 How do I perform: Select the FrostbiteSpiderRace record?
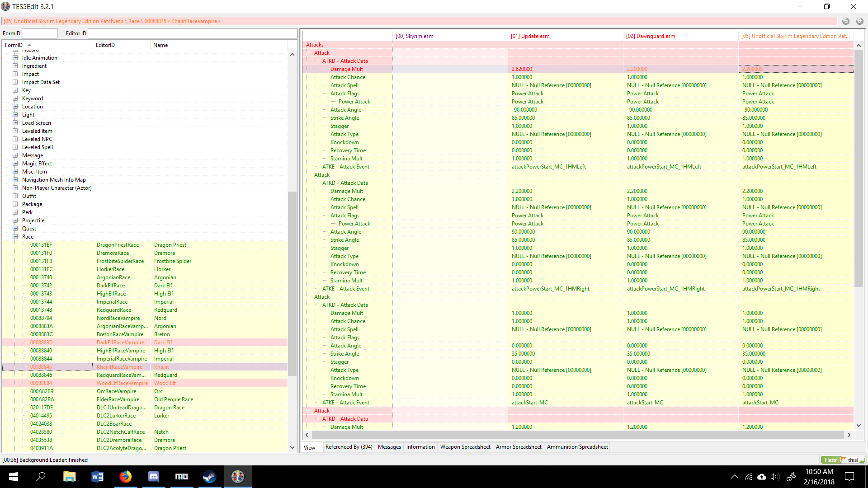pos(145,261)
